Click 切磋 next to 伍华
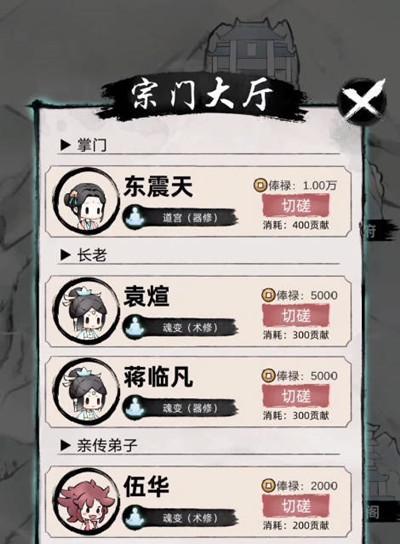 click(x=296, y=506)
